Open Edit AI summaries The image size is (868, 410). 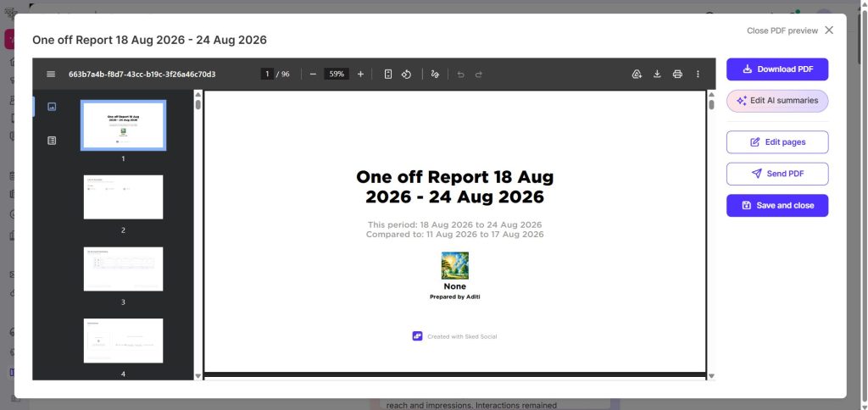pos(777,101)
